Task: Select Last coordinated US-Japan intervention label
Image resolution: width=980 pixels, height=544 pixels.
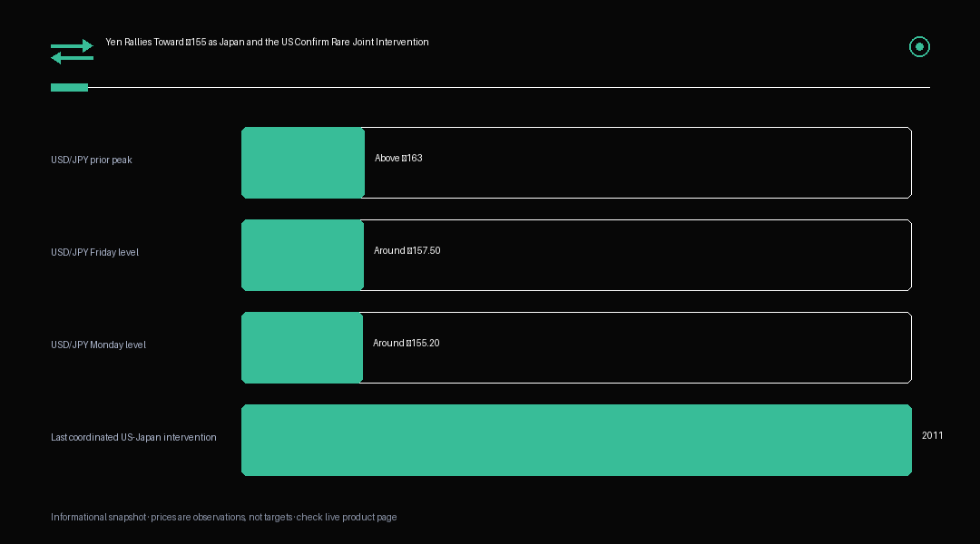Action: pyautogui.click(x=133, y=437)
